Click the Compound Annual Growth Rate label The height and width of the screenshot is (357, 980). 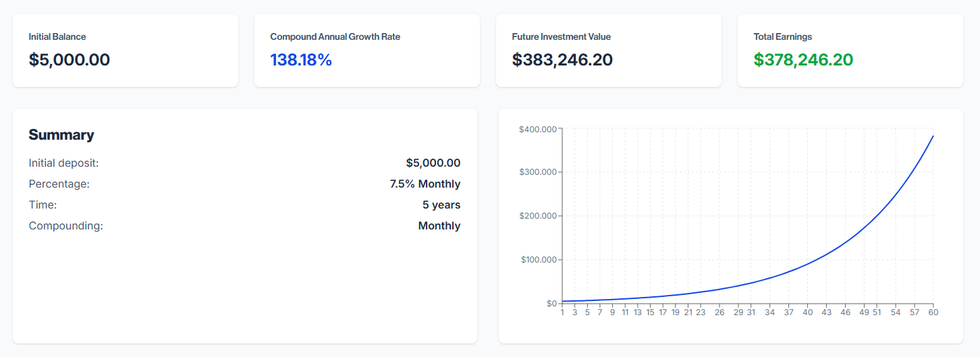(x=335, y=36)
